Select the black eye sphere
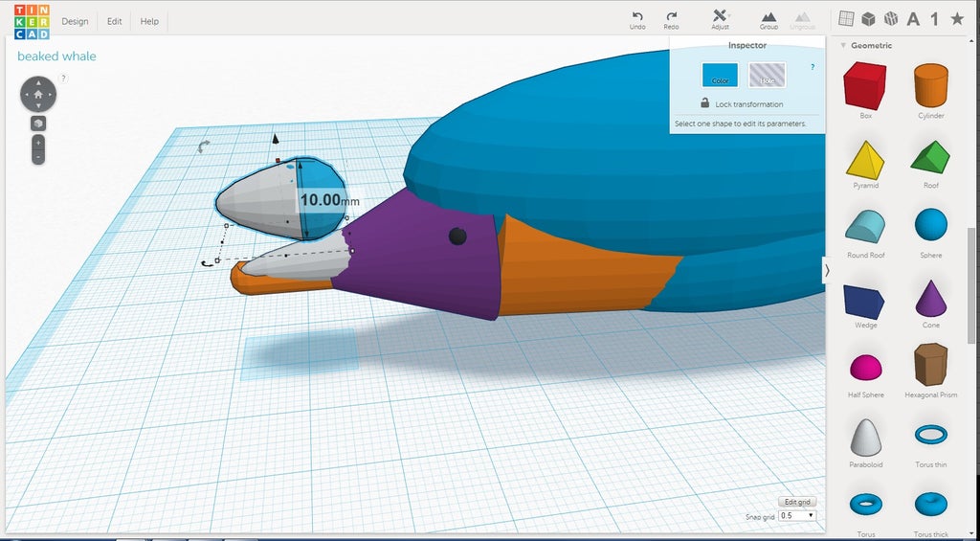 point(457,236)
